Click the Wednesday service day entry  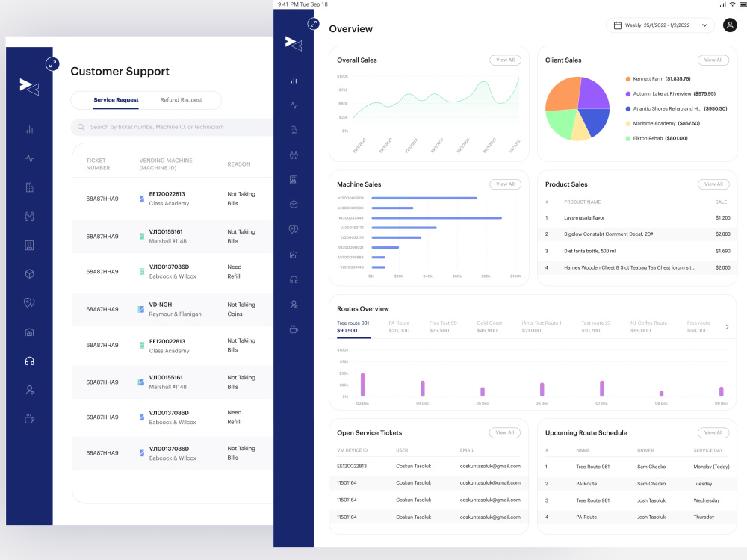pos(707,500)
